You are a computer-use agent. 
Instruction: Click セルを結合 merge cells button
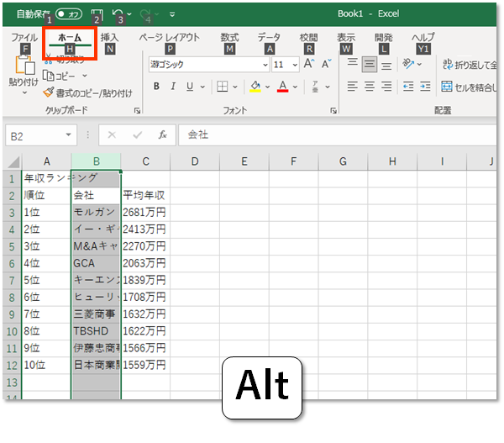point(469,87)
